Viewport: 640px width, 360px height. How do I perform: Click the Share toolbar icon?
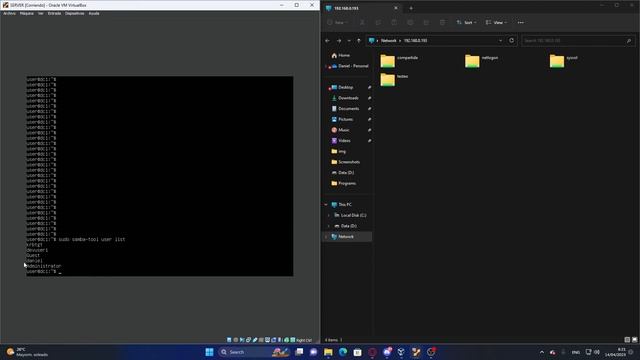(x=426, y=22)
